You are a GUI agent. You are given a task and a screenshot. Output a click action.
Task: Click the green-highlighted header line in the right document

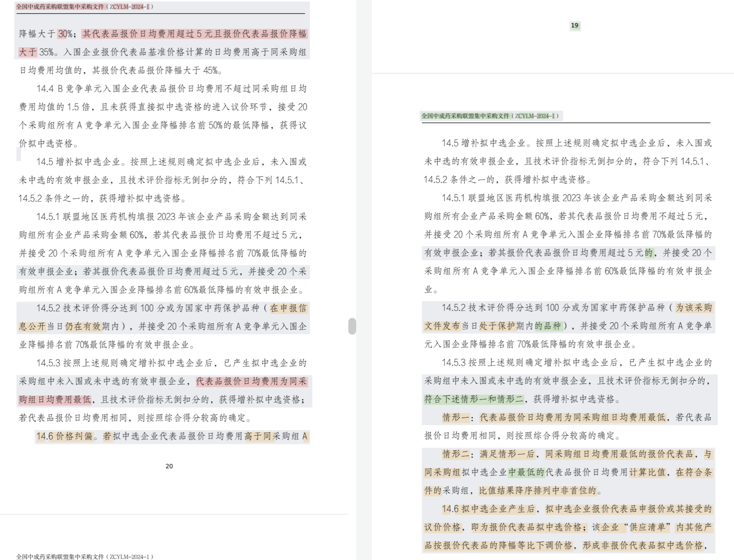[490, 116]
